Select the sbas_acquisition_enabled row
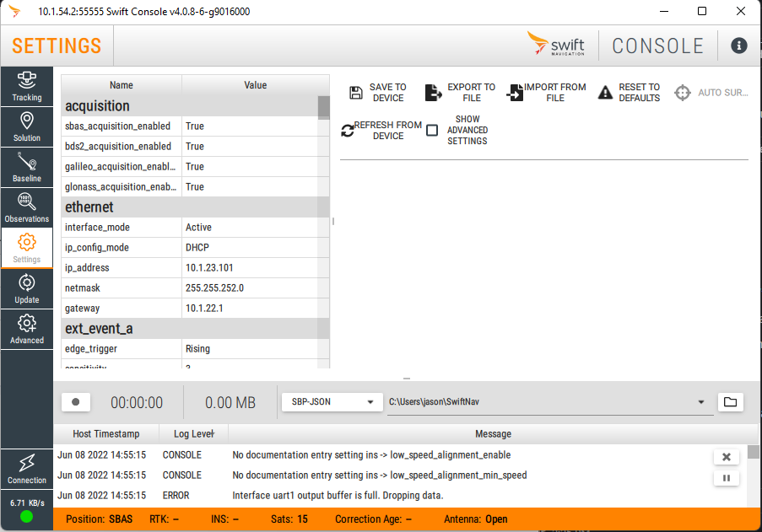This screenshot has width=762, height=532. point(190,126)
